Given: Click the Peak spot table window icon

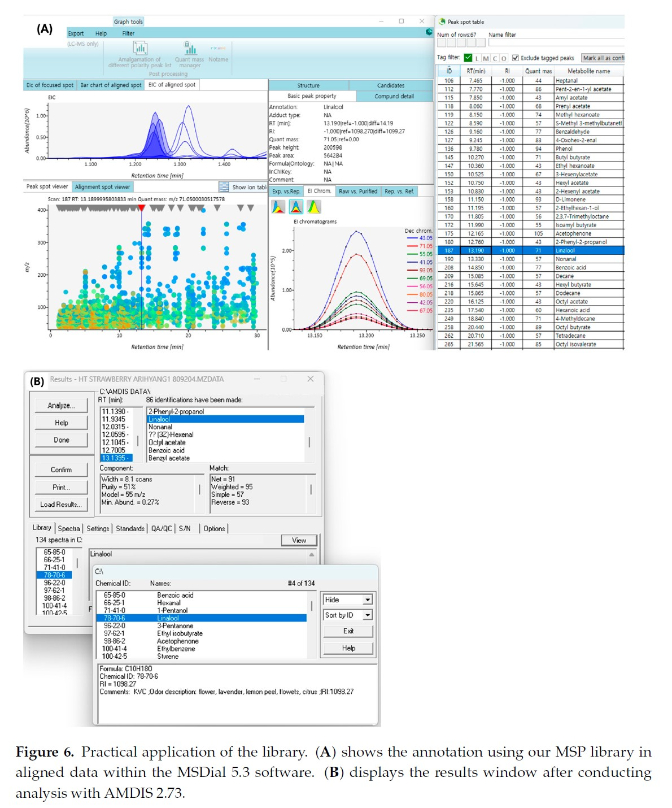Looking at the screenshot, I should (442, 21).
